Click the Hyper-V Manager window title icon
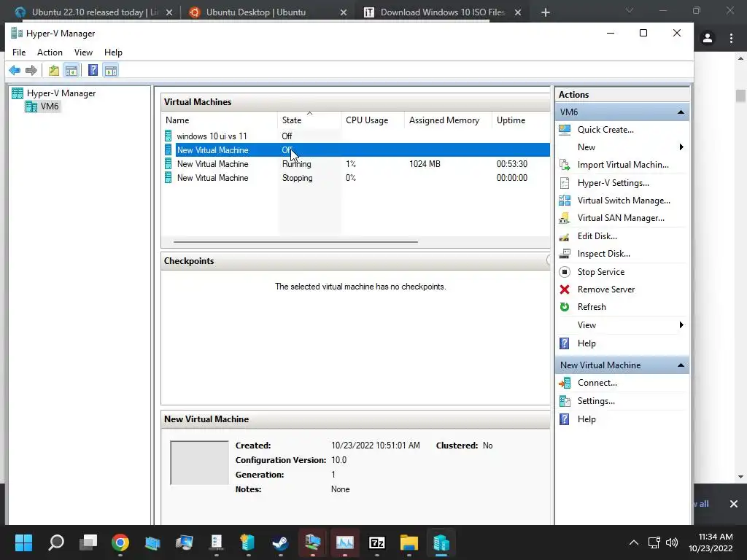Viewport: 747px width, 560px height. pyautogui.click(x=17, y=33)
